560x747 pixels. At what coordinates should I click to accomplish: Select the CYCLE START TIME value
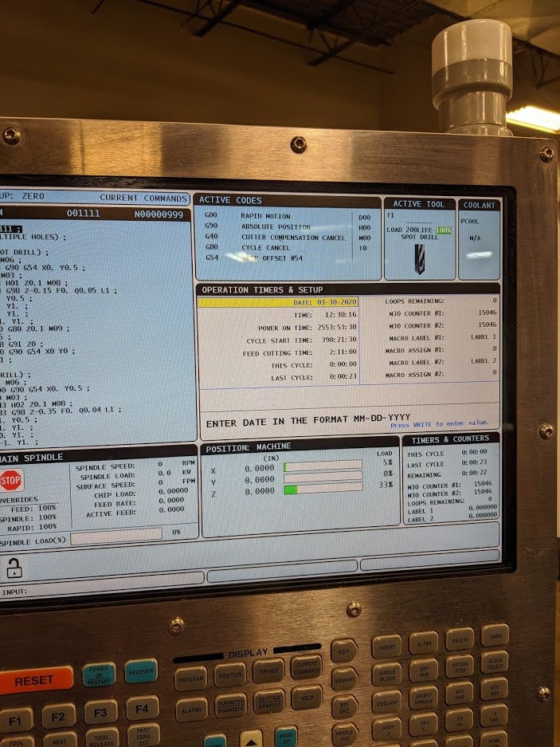(339, 340)
